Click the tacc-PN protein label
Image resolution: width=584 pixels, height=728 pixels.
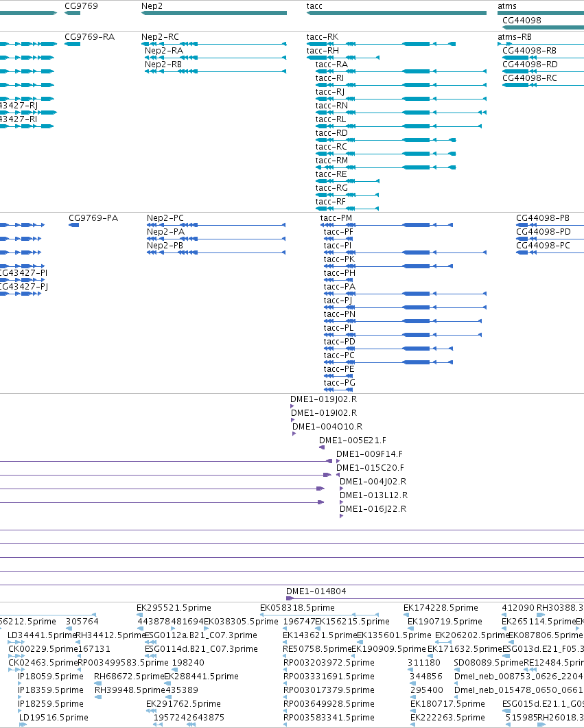click(340, 314)
